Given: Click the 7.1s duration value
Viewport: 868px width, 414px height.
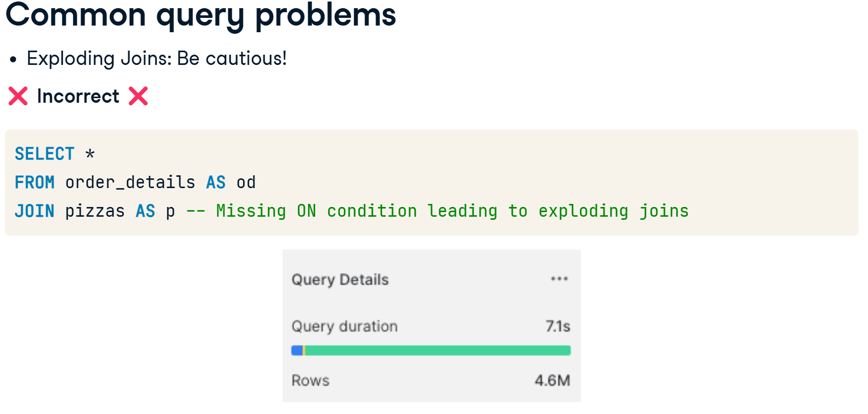Looking at the screenshot, I should point(557,326).
